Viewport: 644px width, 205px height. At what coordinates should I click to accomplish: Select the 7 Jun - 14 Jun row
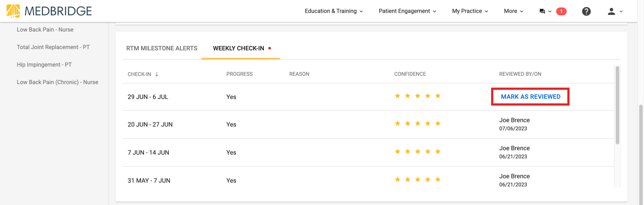pos(368,152)
